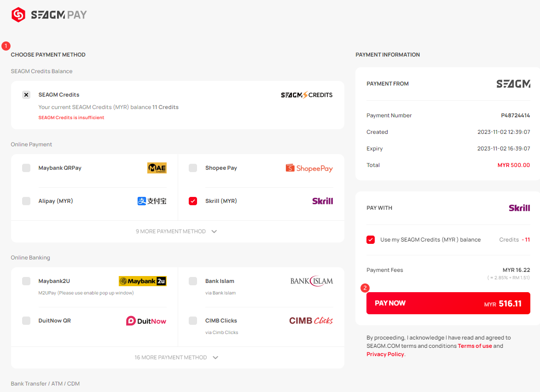Click the via Bank Islam note
Image resolution: width=540 pixels, height=392 pixels.
221,293
